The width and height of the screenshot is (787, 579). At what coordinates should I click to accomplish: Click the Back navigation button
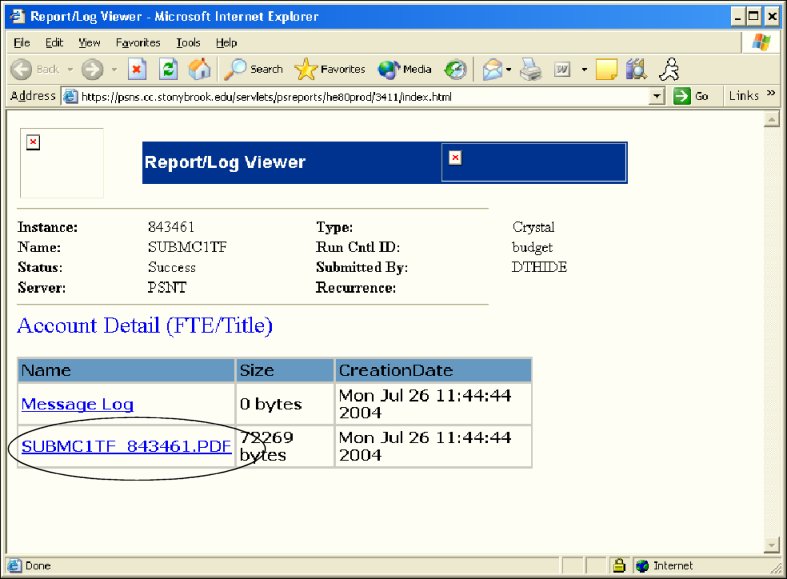coord(35,69)
